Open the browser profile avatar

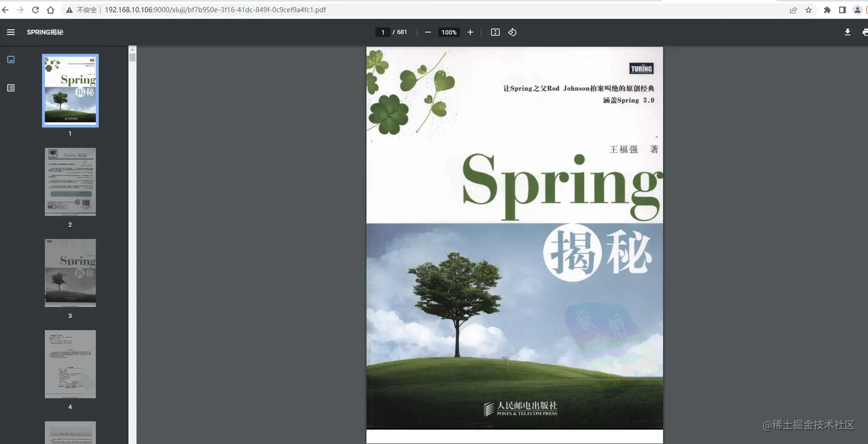pos(858,10)
